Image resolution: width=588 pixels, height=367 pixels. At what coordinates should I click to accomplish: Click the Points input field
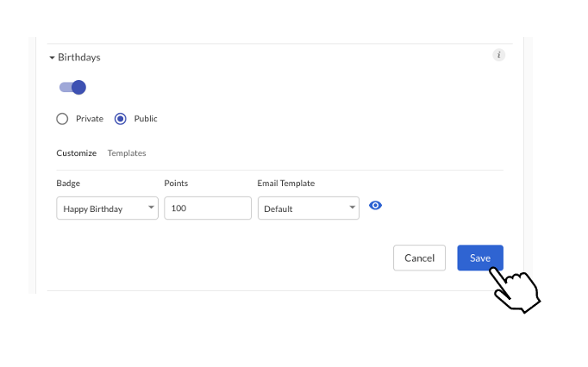click(x=208, y=208)
